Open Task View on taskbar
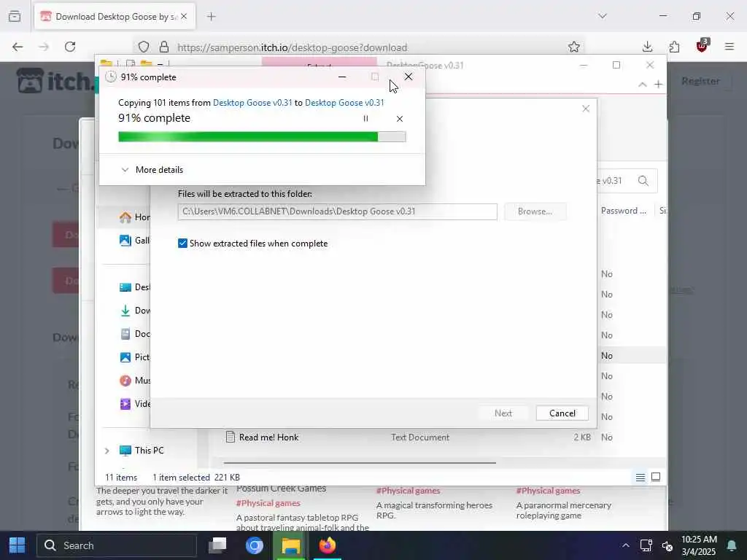Screen dimensions: 747x560 tap(217, 545)
